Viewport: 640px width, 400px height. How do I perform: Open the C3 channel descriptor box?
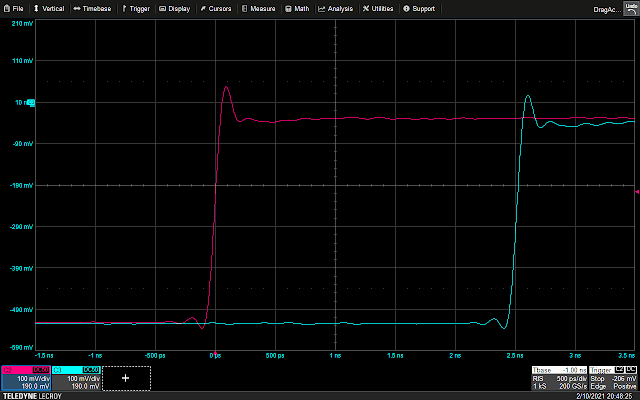coord(76,378)
